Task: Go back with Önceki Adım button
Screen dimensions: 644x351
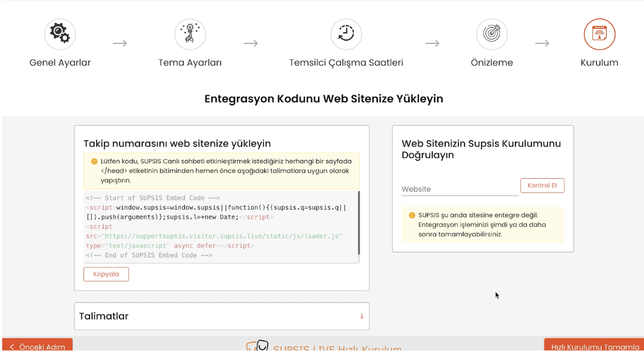Action: point(38,345)
